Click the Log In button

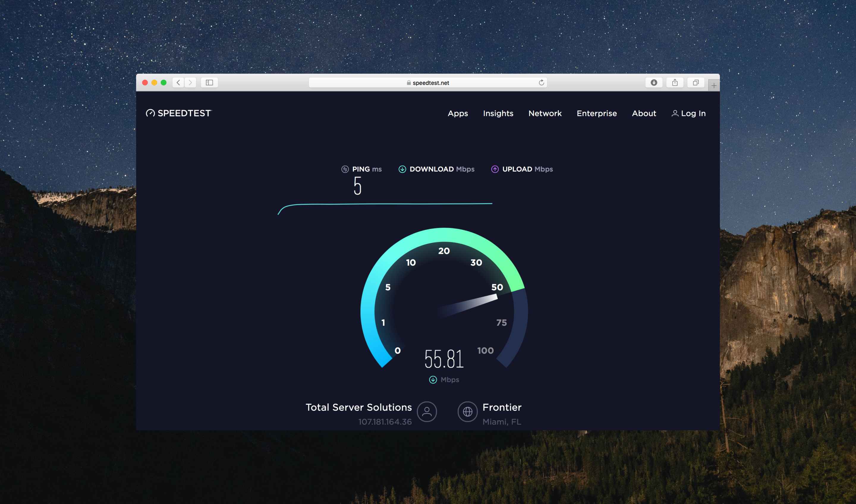pos(688,113)
